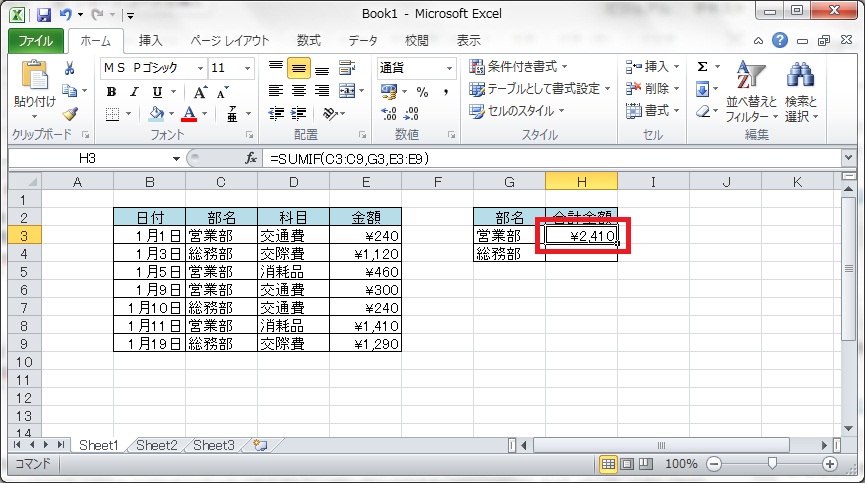The height and width of the screenshot is (483, 865).
Task: Toggle top vertical alignment
Action: click(276, 68)
